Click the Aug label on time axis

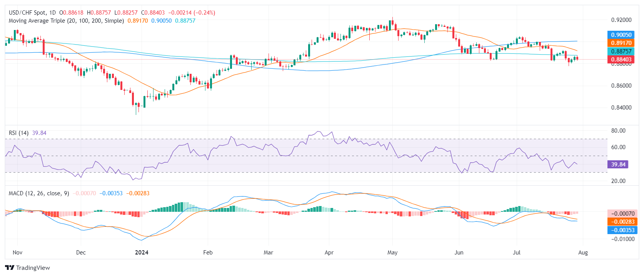tap(583, 253)
